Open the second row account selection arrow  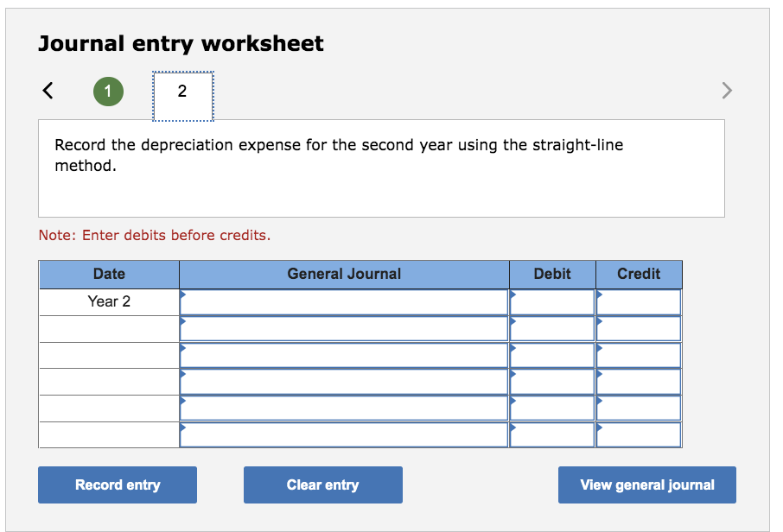click(x=182, y=321)
